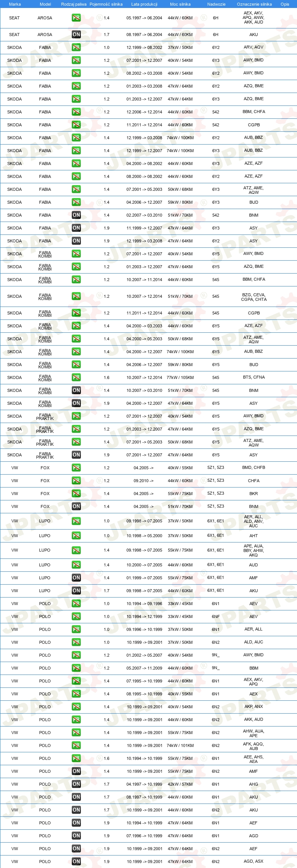This screenshot has width=297, height=868.
Task: Click petrol icon in VW POLO 6NF row
Action: pos(76,616)
